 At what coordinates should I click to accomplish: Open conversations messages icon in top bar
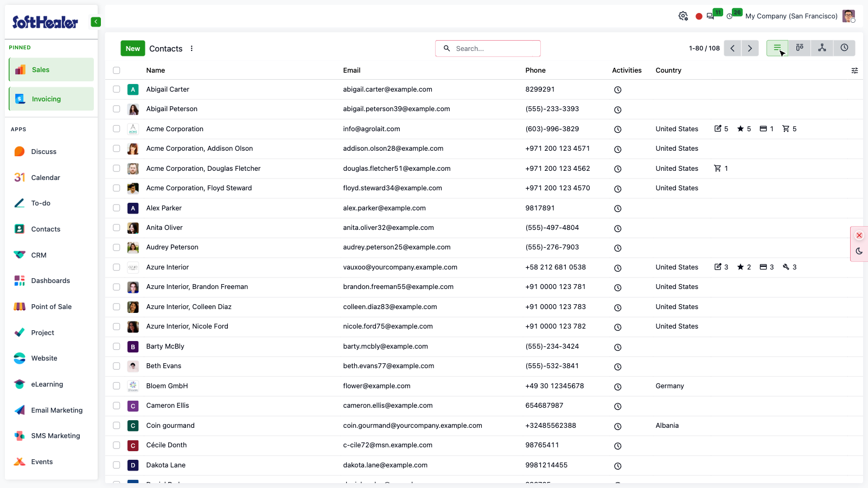710,16
